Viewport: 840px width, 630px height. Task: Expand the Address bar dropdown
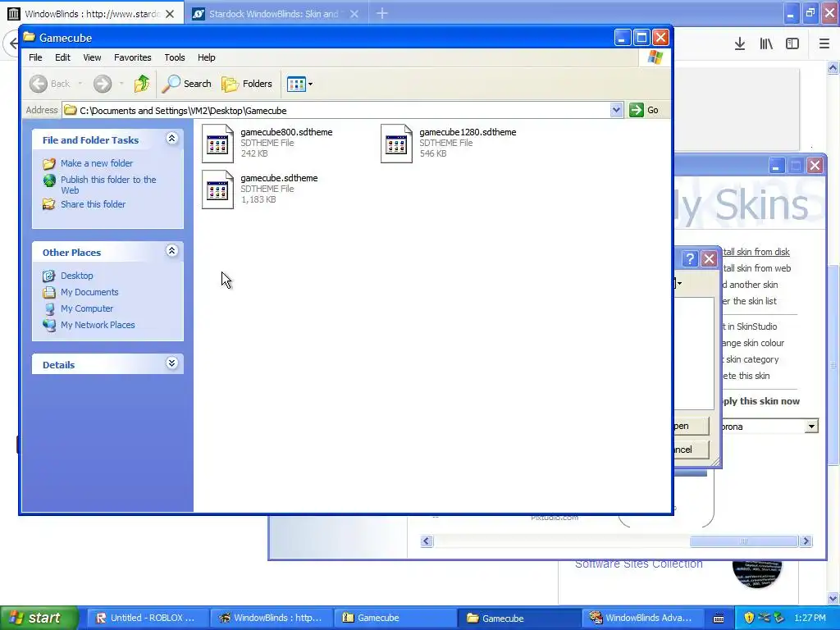[616, 110]
